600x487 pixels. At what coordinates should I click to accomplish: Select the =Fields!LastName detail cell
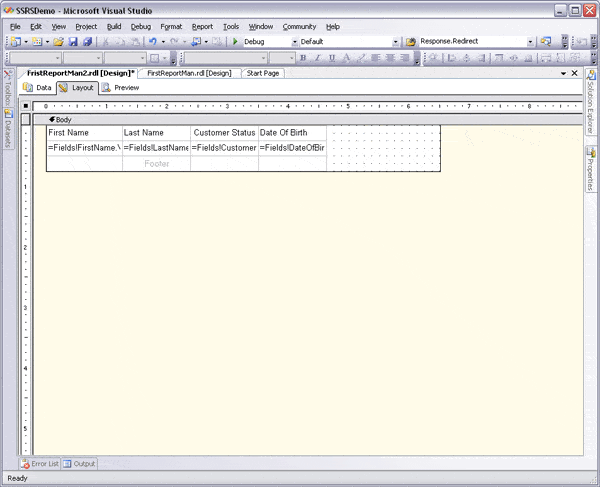tap(156, 148)
